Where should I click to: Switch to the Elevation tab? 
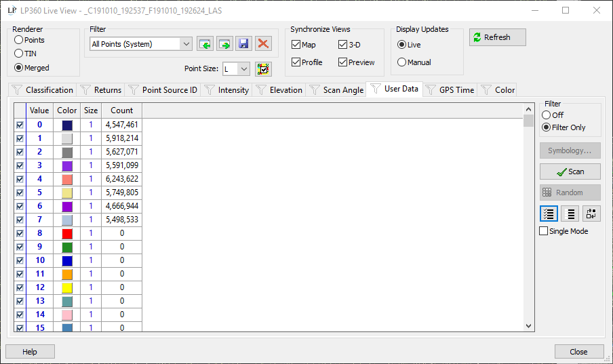[x=279, y=90]
